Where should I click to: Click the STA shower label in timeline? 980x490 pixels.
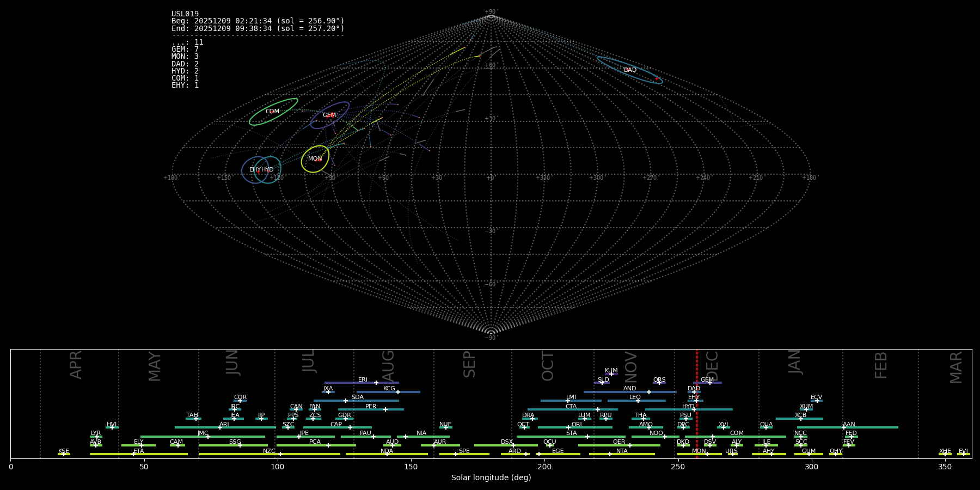coord(571,433)
